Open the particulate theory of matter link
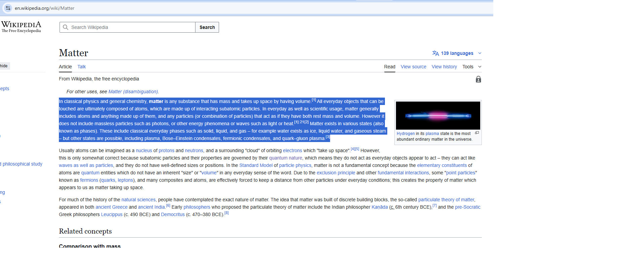The width and height of the screenshot is (644, 279). click(x=446, y=200)
